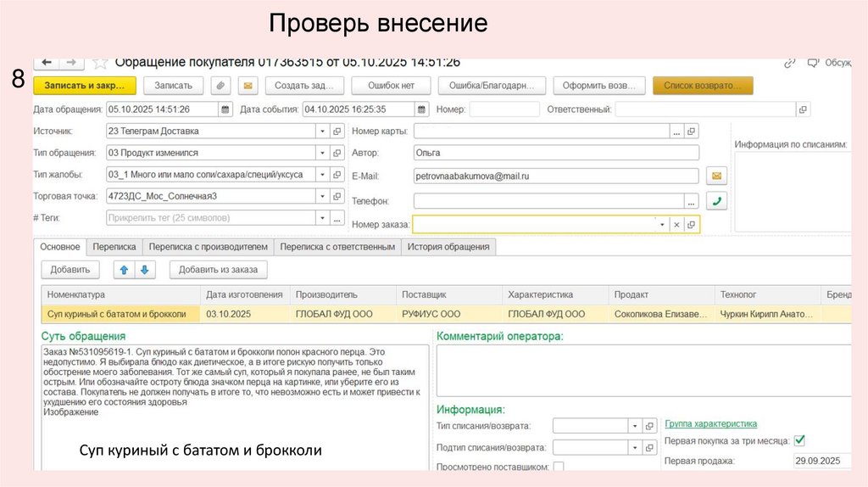Click the Добавить из заказа button
Viewport: 868px width, 487px height.
point(218,270)
